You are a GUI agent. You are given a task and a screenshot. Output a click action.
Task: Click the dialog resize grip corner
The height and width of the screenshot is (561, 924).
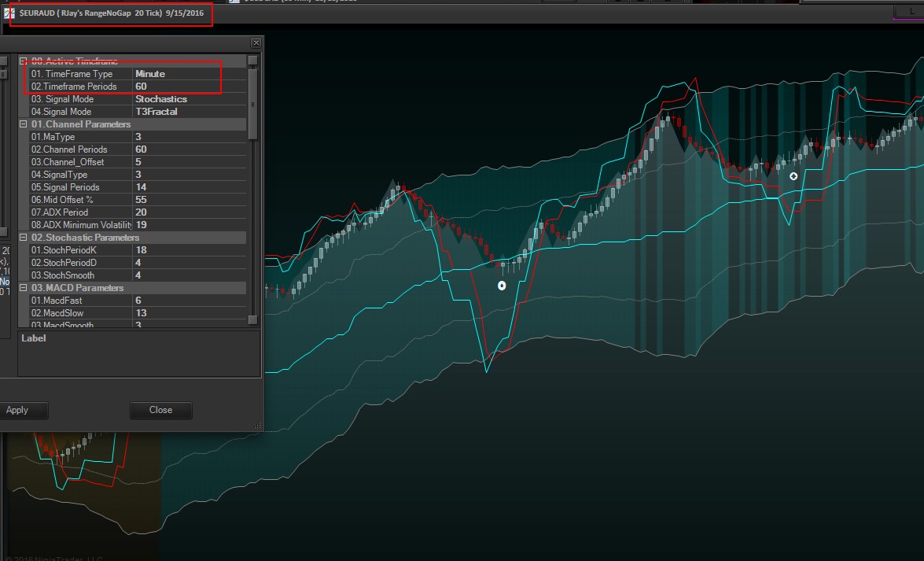tap(257, 426)
